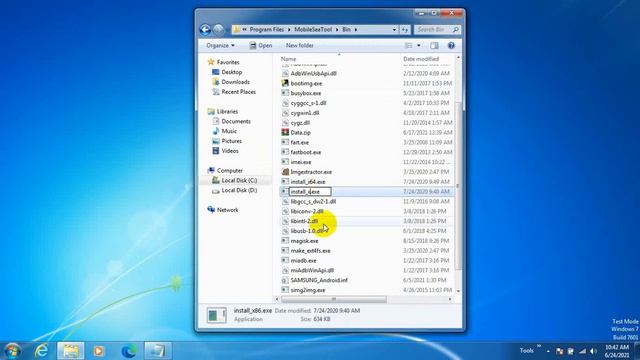The width and height of the screenshot is (640, 360).
Task: Click the volume icon in system tray
Action: (593, 351)
